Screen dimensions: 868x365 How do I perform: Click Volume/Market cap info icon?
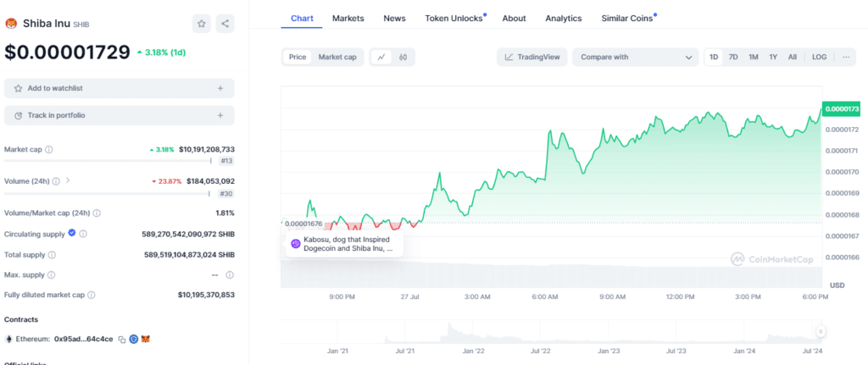(x=97, y=213)
